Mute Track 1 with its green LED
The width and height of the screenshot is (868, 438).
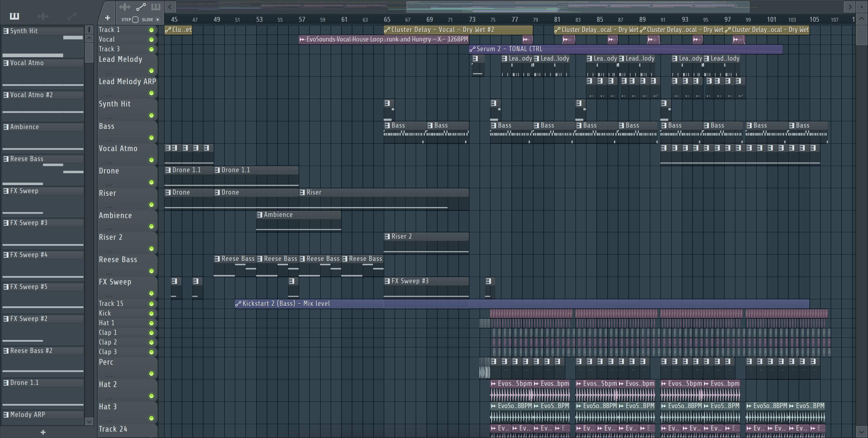[x=152, y=30]
